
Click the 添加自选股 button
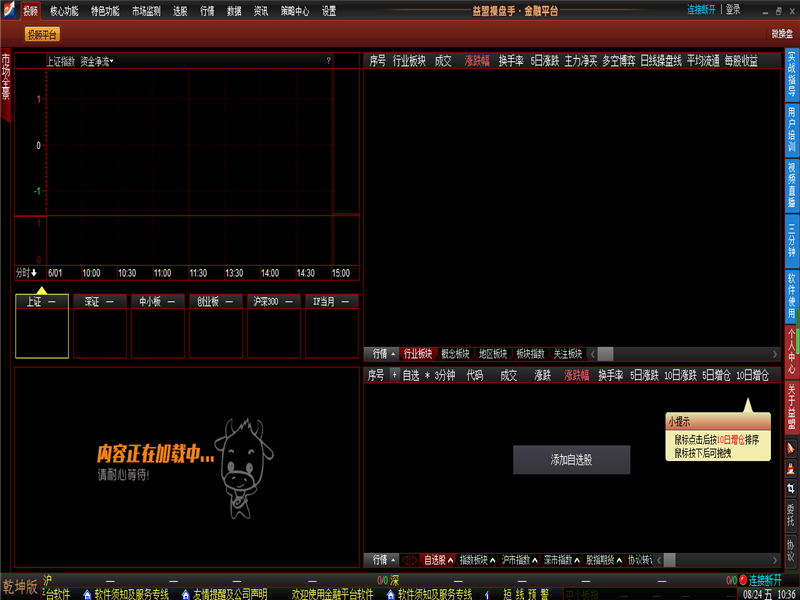pyautogui.click(x=571, y=460)
